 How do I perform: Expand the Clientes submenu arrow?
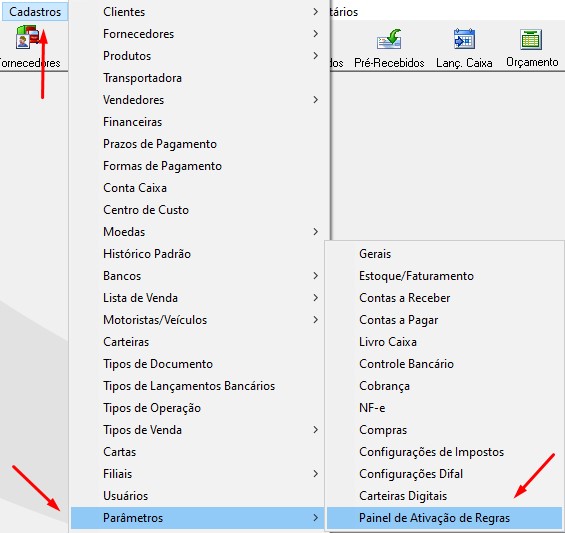[x=316, y=12]
